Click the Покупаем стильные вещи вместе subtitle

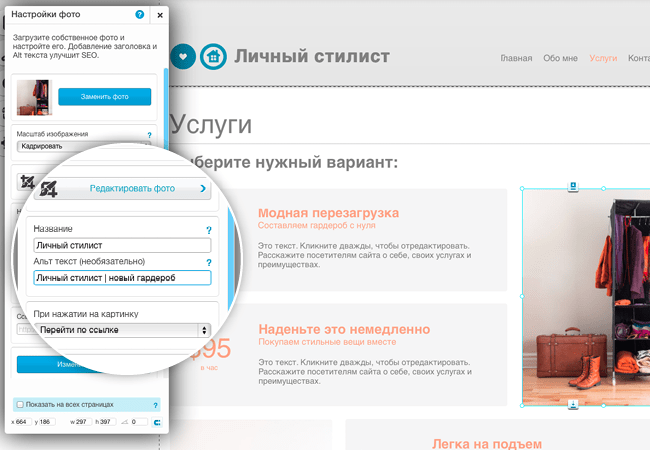point(327,342)
